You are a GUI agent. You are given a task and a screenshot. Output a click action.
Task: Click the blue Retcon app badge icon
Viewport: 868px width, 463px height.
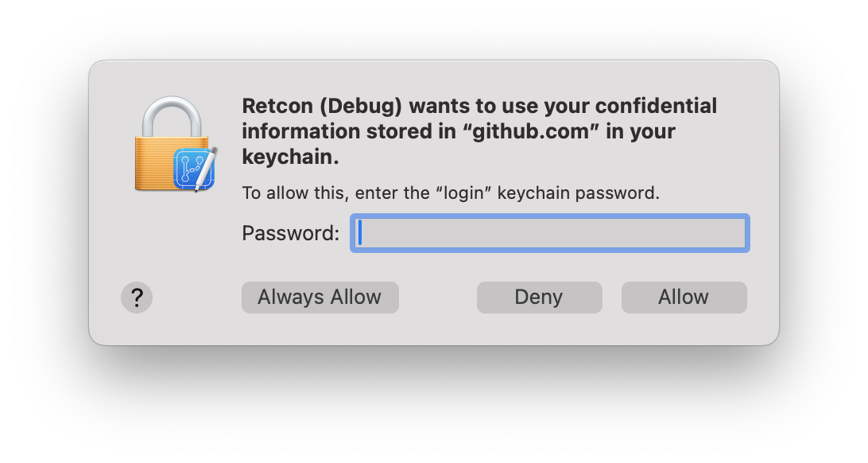[193, 169]
